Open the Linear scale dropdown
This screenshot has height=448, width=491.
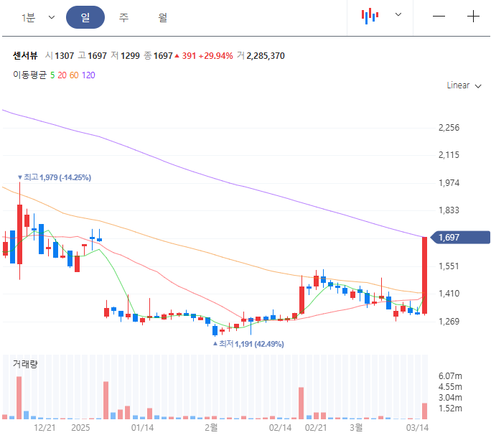[x=464, y=85]
